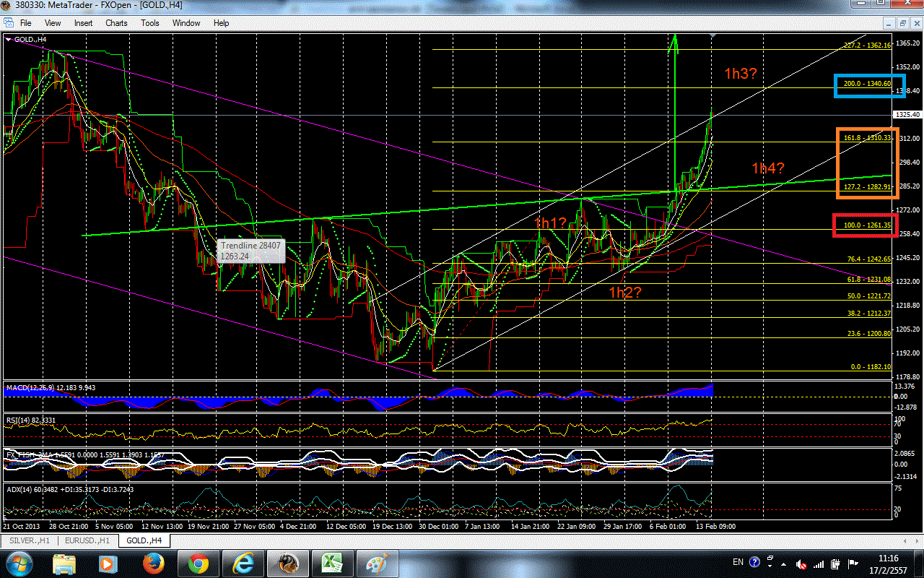Switch to the SILVER.,H1 chart tab

pyautogui.click(x=29, y=540)
